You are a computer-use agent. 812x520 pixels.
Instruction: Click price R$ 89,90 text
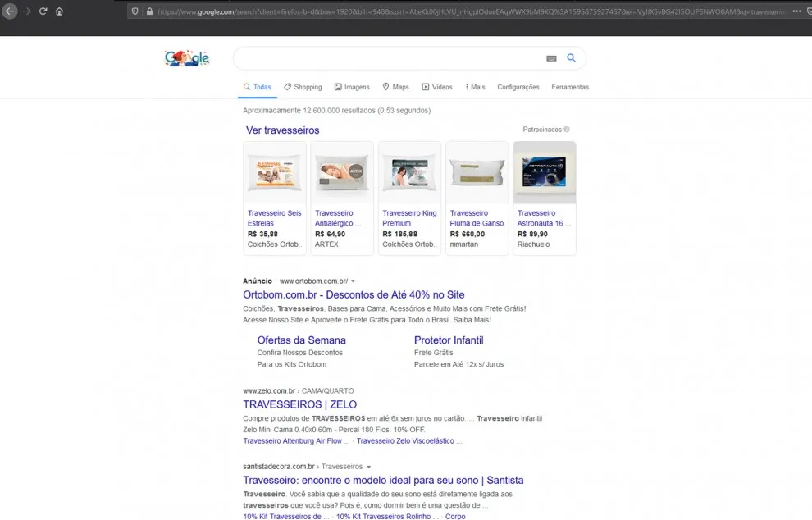[x=532, y=234]
